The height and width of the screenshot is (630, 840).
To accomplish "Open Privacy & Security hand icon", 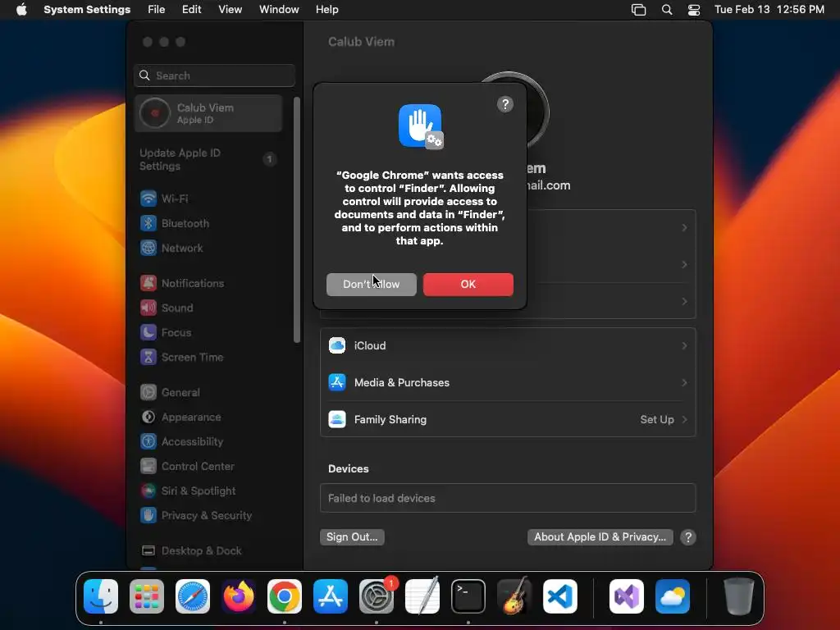I will point(148,515).
